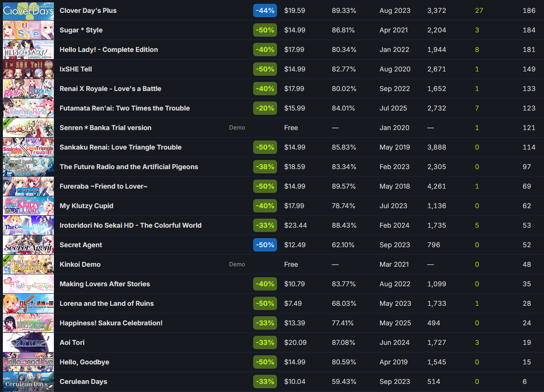Click the $7.49 price for Lorena
Screen dimensions: 544x392
(x=293, y=303)
